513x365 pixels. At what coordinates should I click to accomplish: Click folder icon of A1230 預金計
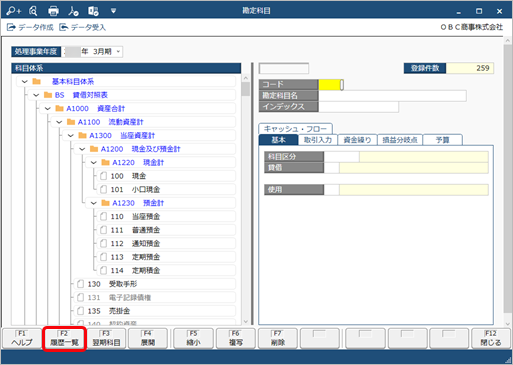(x=106, y=203)
